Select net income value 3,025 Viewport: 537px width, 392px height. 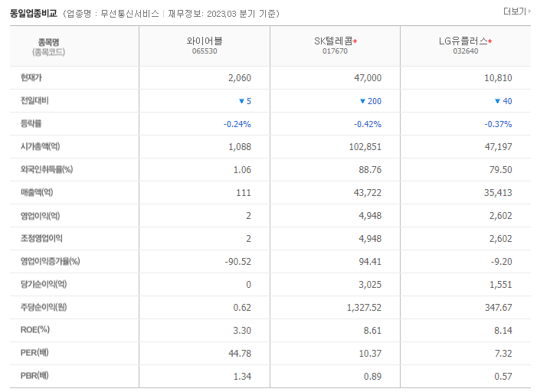(370, 285)
